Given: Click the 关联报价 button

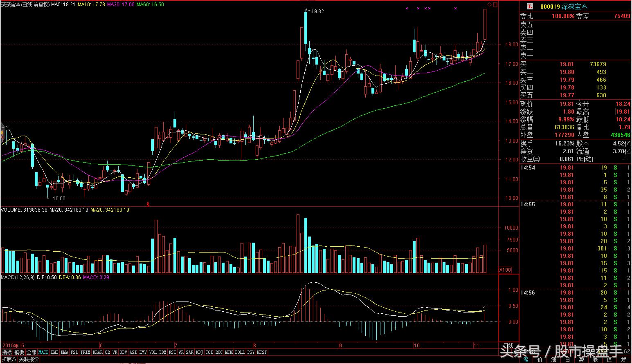Looking at the screenshot, I should coord(29,360).
